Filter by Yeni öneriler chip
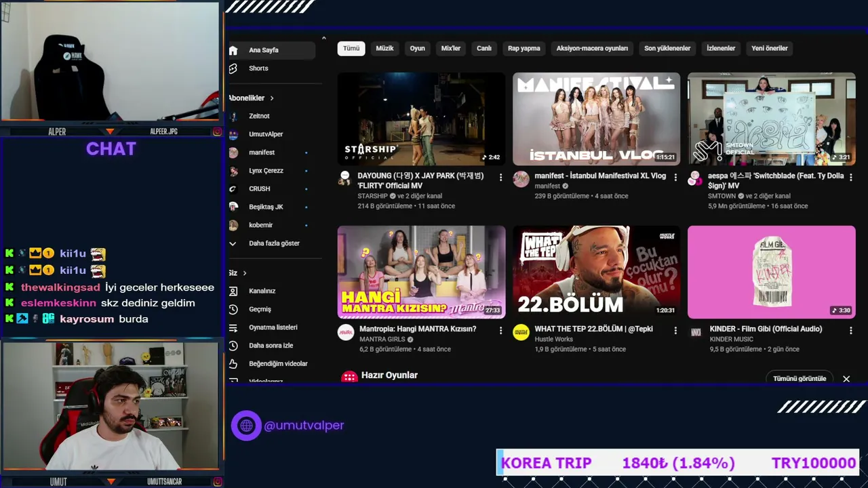 pos(770,48)
